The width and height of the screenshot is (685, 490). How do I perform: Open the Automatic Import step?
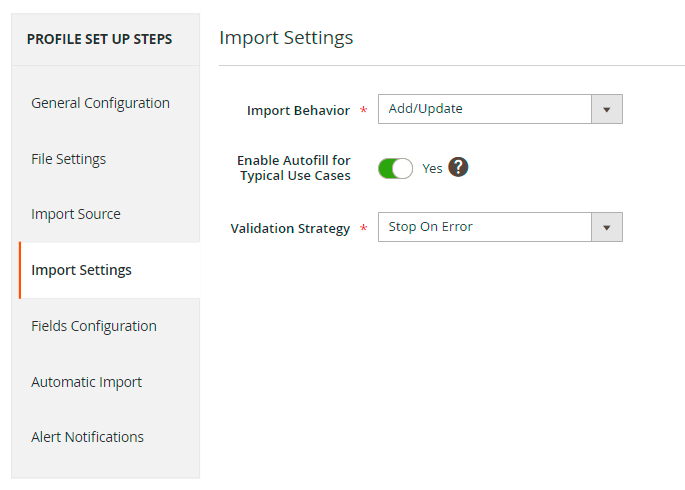pyautogui.click(x=86, y=382)
